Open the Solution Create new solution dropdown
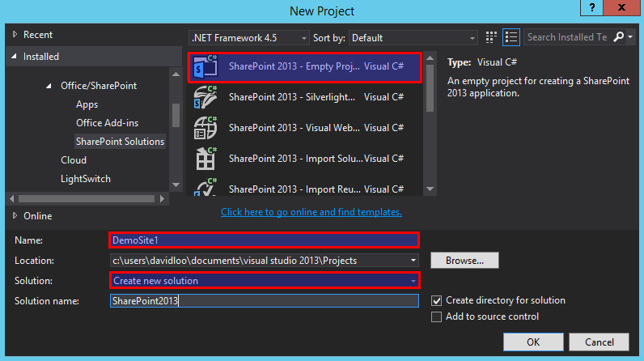Viewport: 644px width, 361px height. (264, 281)
